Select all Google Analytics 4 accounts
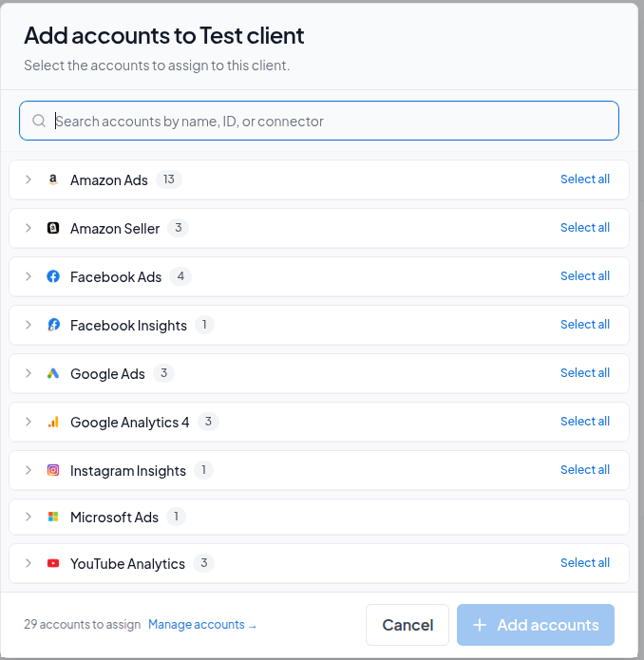 coord(585,422)
